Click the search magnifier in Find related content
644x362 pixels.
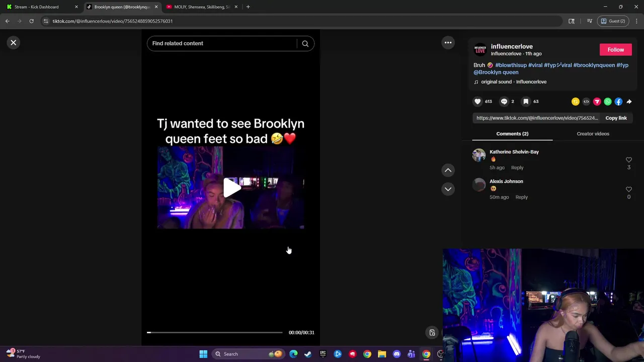305,43
